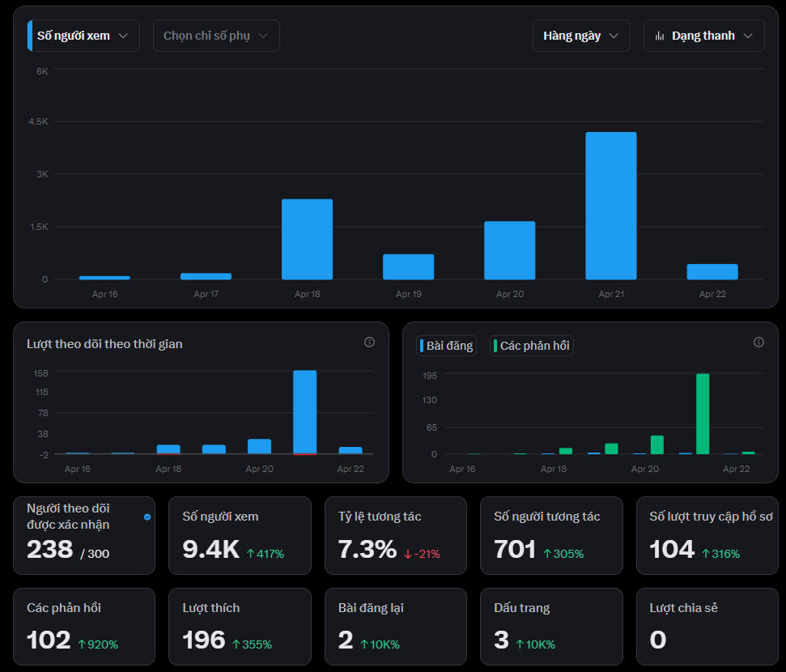Image resolution: width=786 pixels, height=672 pixels.
Task: Click the 195 axis label in replies chart
Action: [430, 376]
